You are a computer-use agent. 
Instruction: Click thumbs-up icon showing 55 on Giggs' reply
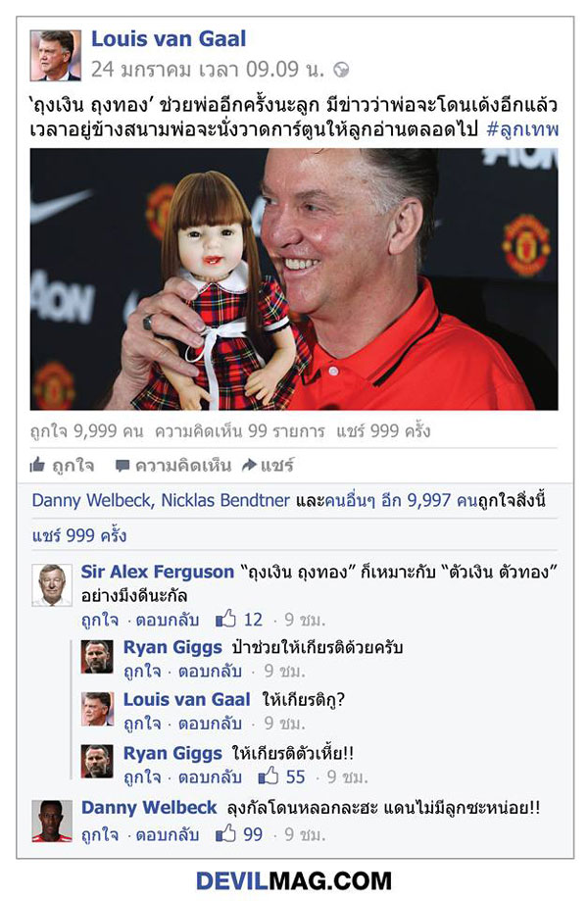tap(269, 776)
